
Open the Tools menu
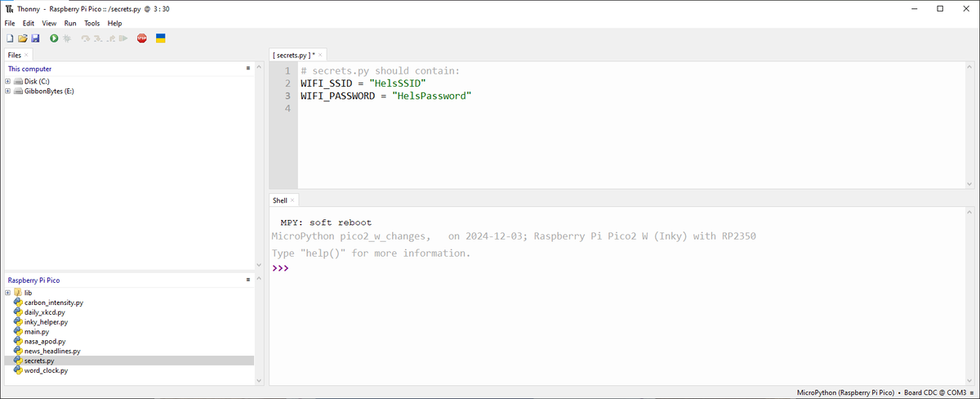click(92, 24)
